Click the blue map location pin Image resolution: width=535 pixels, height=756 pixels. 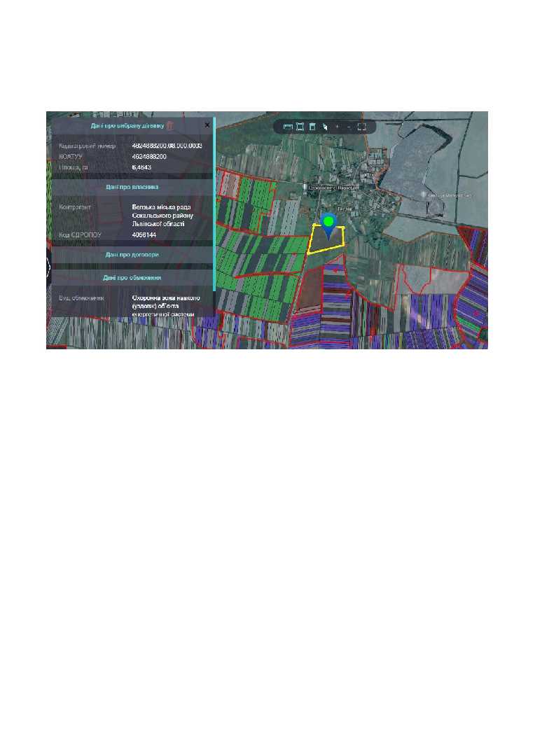pos(328,224)
